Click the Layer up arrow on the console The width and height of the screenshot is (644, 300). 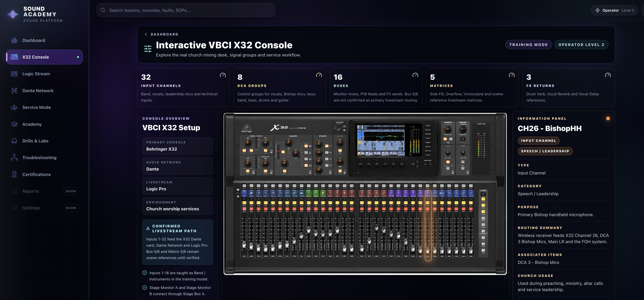(418, 162)
